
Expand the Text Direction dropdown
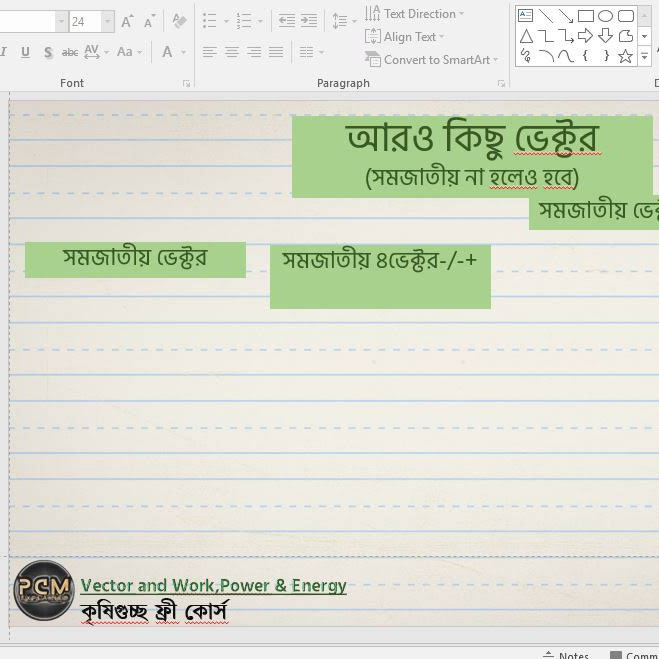(415, 14)
